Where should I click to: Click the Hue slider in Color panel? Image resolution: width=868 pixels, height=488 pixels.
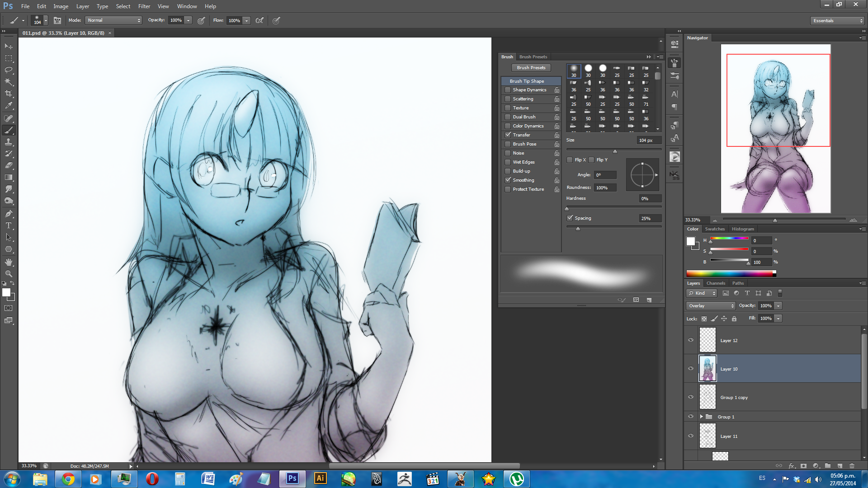pos(729,239)
